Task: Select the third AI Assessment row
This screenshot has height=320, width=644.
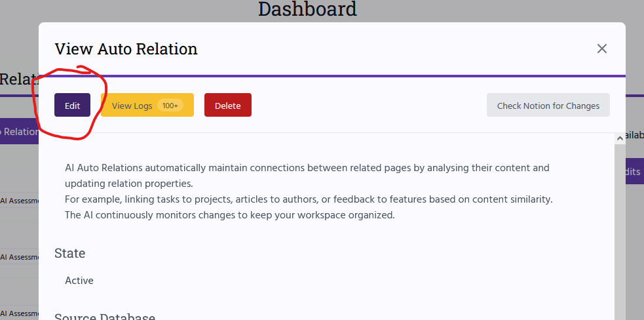Action: 19,313
